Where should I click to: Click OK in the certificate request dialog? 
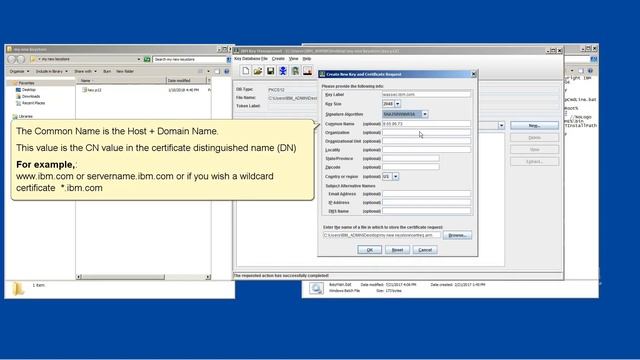point(369,250)
